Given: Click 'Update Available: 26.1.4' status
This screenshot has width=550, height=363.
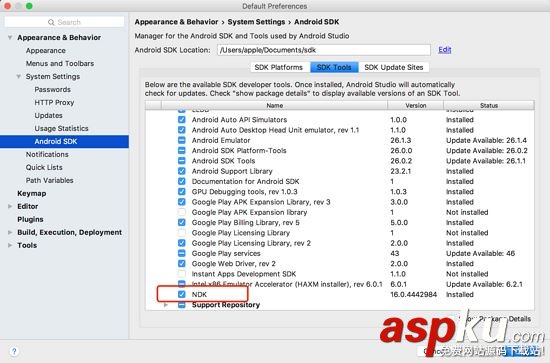Looking at the screenshot, I should pos(487,140).
